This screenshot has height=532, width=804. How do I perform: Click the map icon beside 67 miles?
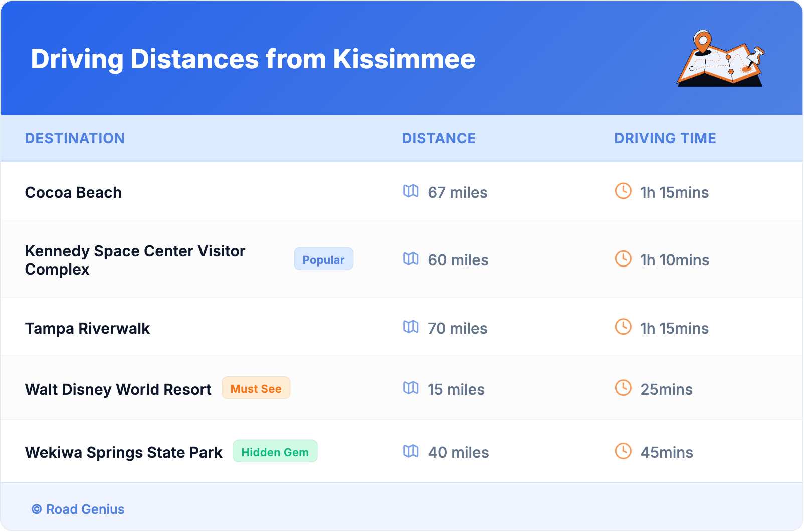411,191
